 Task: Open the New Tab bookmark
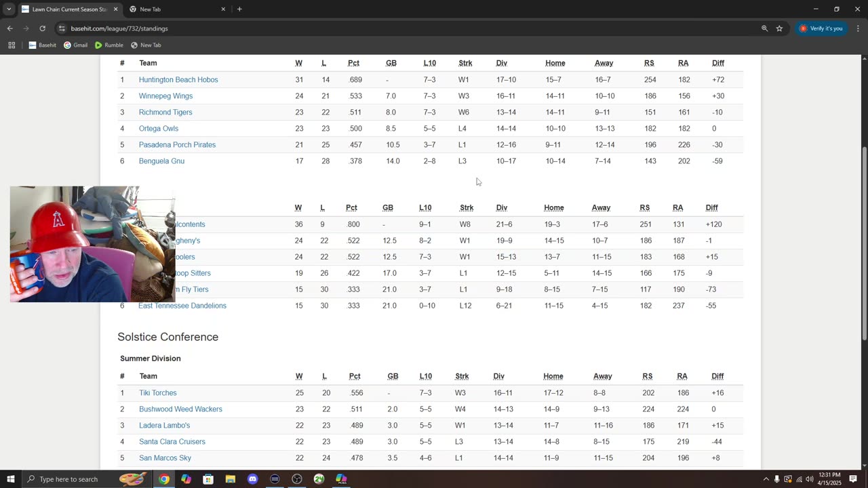(146, 45)
